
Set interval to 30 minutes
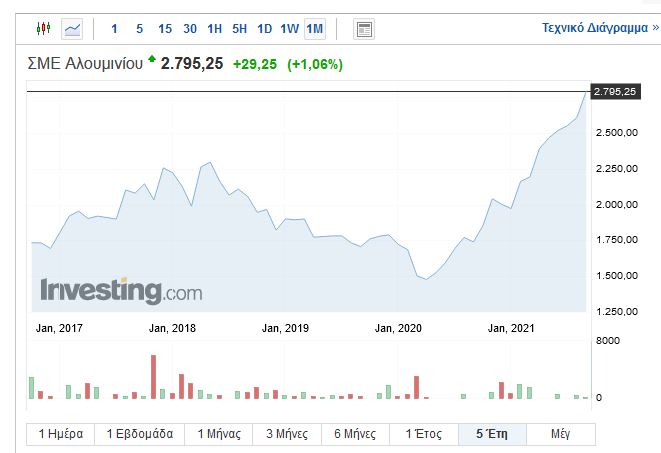pyautogui.click(x=190, y=29)
